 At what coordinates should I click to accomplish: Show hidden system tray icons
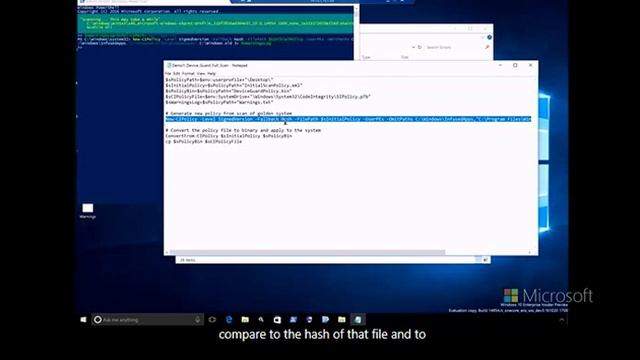point(562,320)
